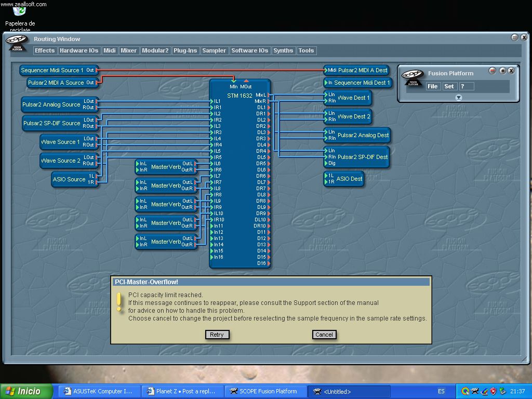Open the Effects menu in Routing Window
This screenshot has width=532, height=399.
(x=45, y=50)
